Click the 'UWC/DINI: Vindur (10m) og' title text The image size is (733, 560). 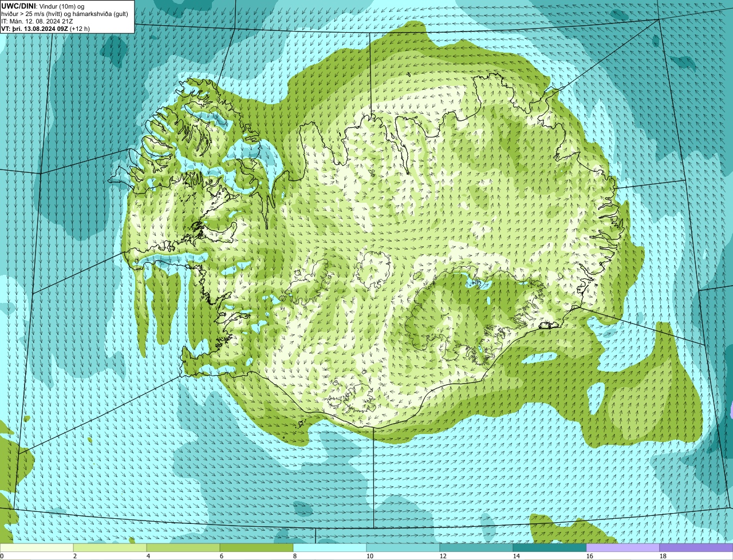[42, 6]
